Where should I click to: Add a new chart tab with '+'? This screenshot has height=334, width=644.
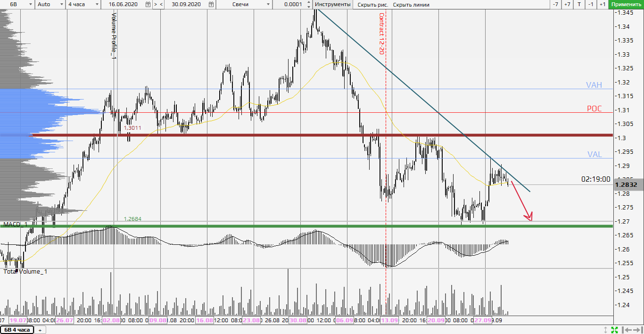point(40,330)
